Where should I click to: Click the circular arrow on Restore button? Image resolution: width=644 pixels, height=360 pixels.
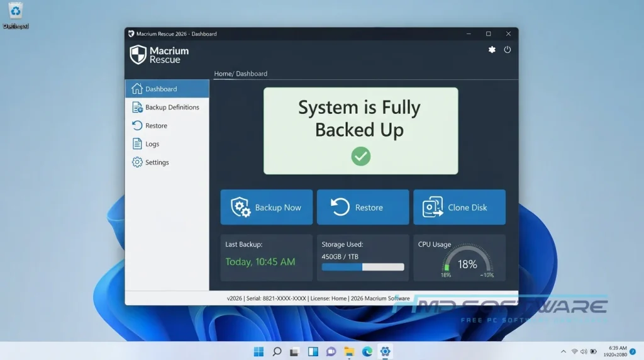(x=340, y=206)
